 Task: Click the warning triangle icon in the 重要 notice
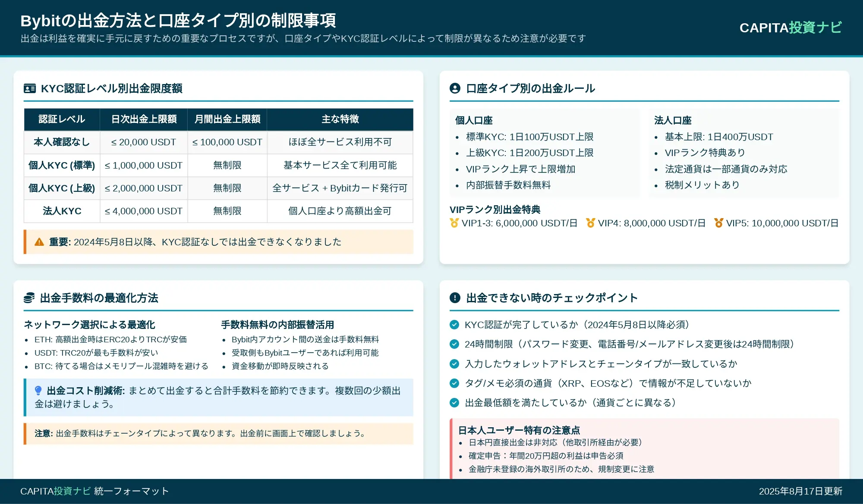[x=39, y=242]
